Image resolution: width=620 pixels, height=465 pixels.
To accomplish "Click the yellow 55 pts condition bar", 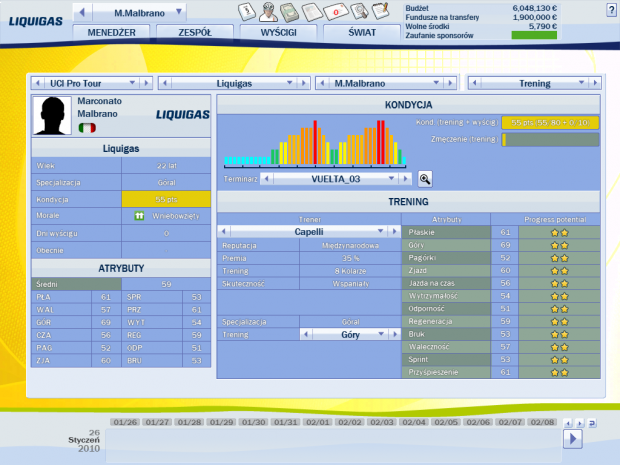I will [x=550, y=123].
